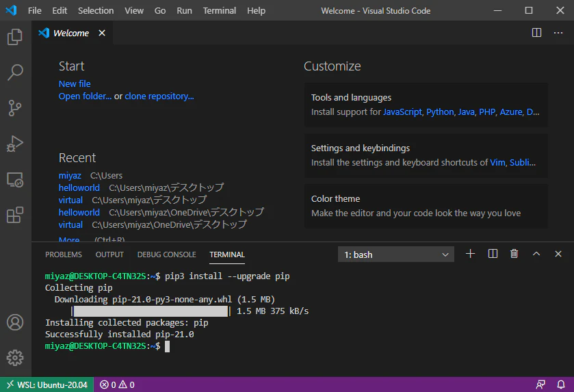Switch to the PROBLEMS panel tab
Viewport: 574px width, 392px height.
[64, 254]
